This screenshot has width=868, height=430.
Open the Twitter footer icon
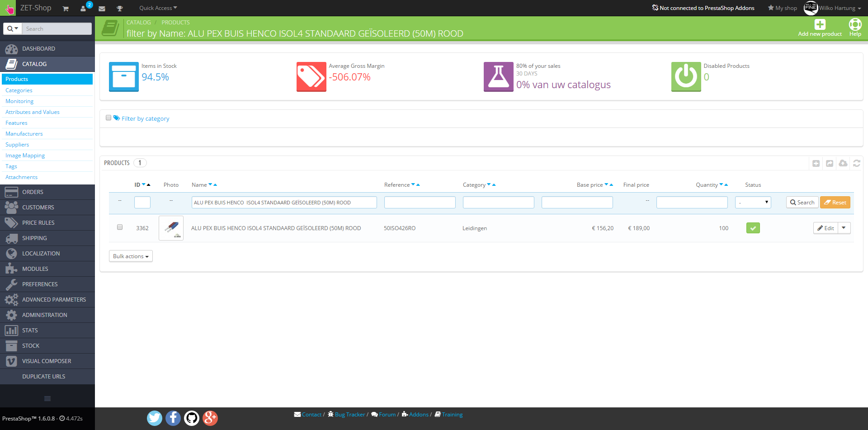point(155,418)
